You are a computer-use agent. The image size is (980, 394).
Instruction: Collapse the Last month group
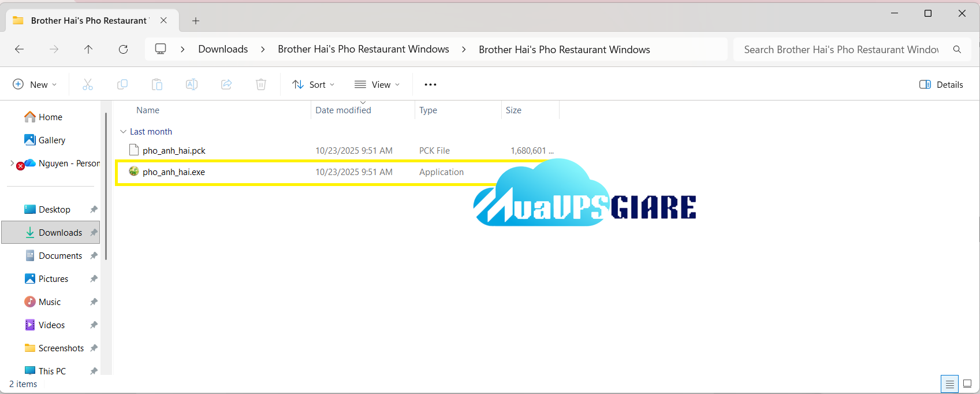point(123,132)
